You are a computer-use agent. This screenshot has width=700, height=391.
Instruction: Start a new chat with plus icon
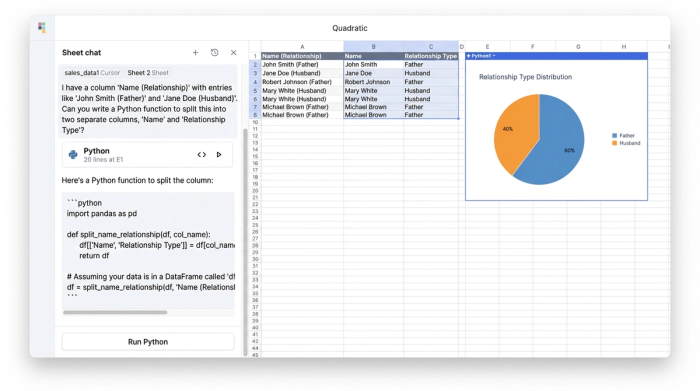[x=195, y=53]
